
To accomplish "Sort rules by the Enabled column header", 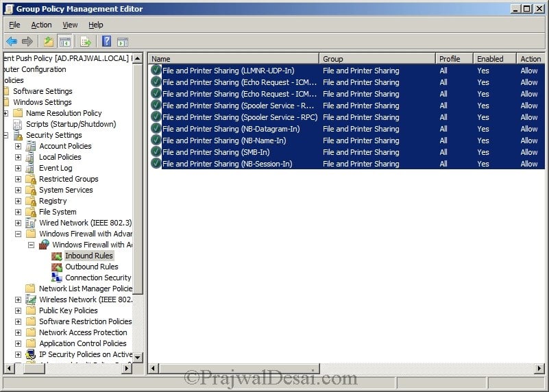I will [x=495, y=59].
